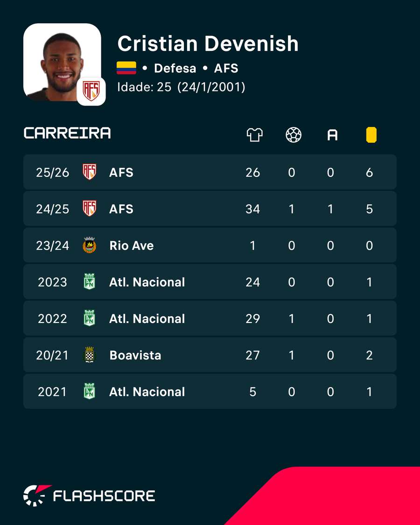Select the 25/26 AFS season row
Viewport: 420px width, 525px height.
[210, 172]
